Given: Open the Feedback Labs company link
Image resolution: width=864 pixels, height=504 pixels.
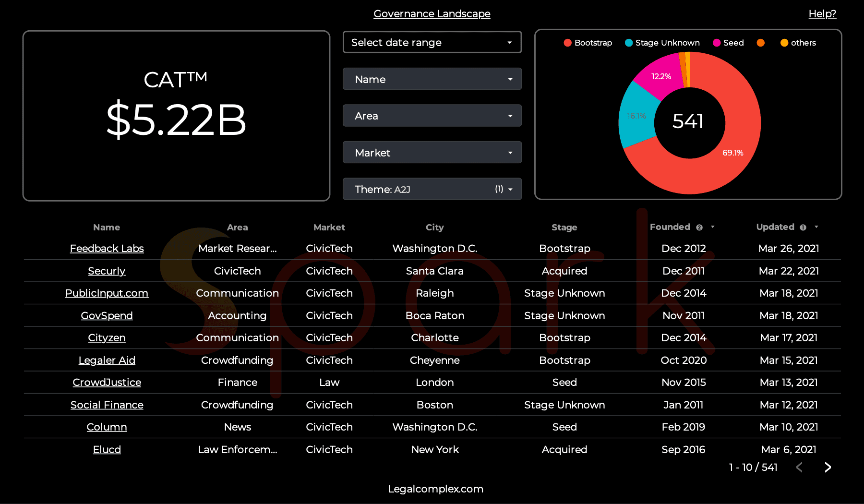Looking at the screenshot, I should 107,249.
